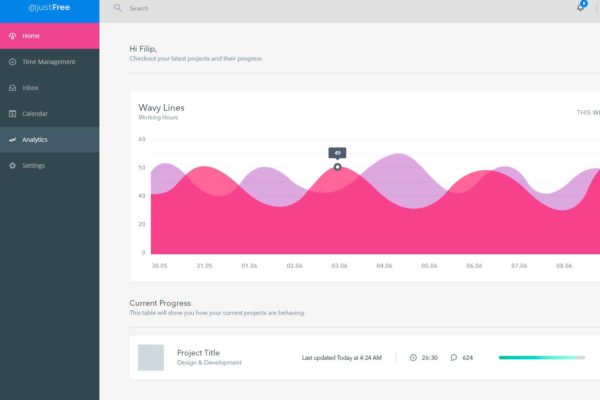
Task: Click the clock icon beside 26:30
Action: 413,358
